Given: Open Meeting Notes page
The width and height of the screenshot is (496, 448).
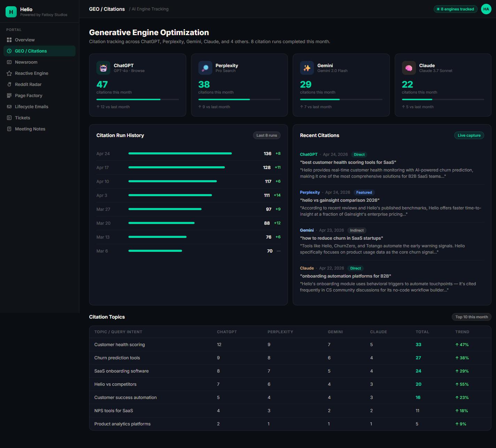Looking at the screenshot, I should pos(39,129).
